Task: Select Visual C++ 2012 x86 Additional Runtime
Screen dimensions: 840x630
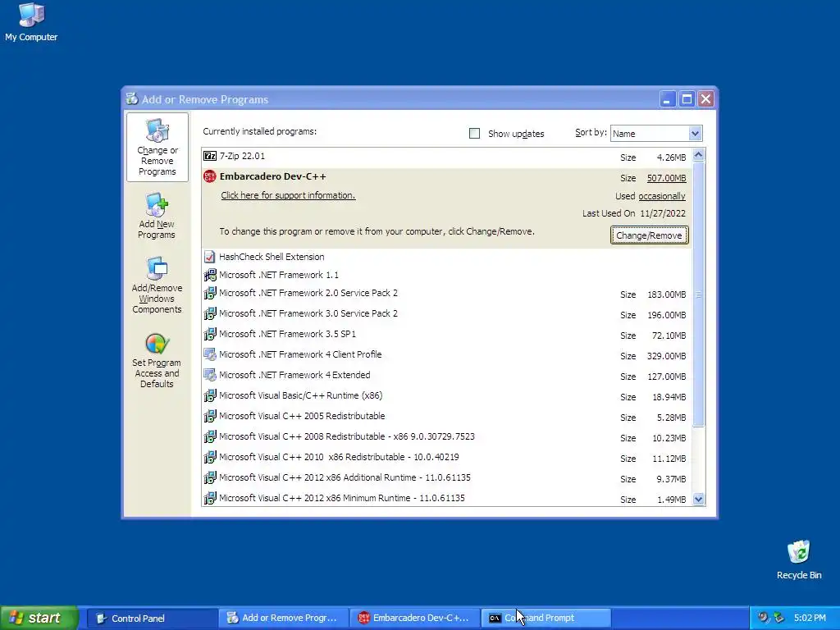Action: coord(447,478)
